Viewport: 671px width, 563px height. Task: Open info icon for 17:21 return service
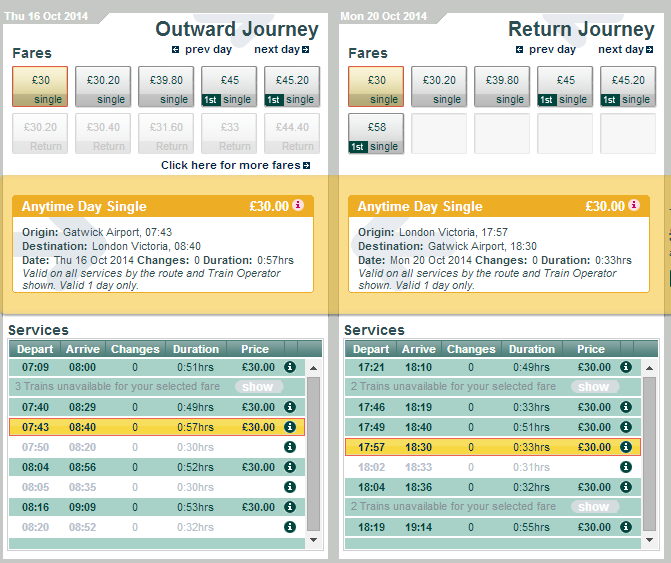click(626, 367)
